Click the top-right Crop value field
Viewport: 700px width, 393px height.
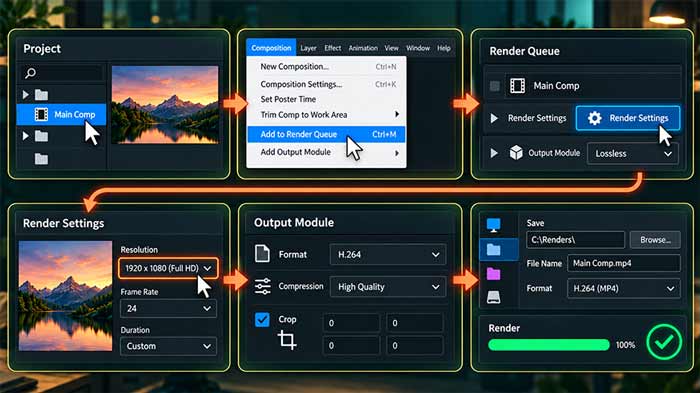415,323
